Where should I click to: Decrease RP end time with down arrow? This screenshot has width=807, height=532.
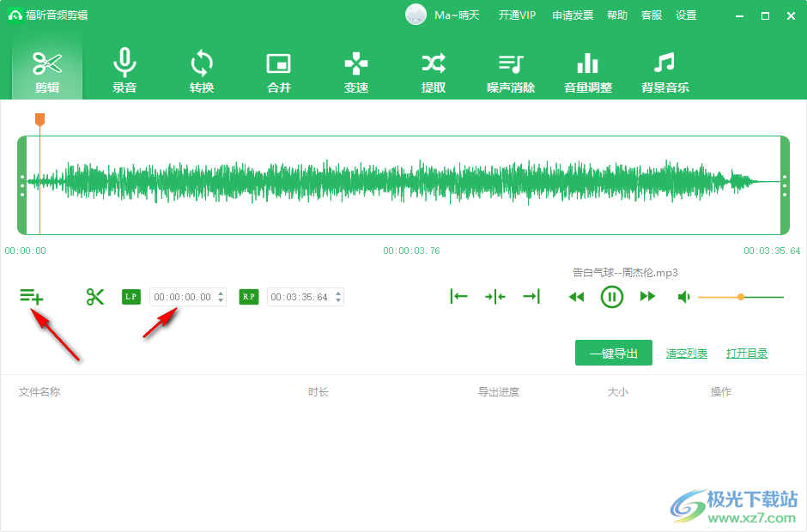point(338,300)
